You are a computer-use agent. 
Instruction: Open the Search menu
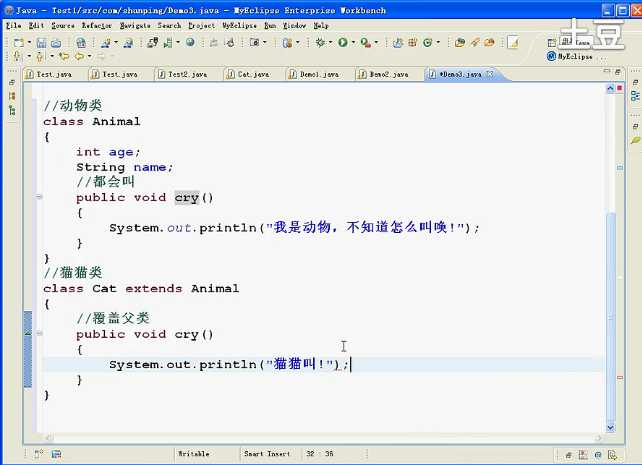point(169,25)
